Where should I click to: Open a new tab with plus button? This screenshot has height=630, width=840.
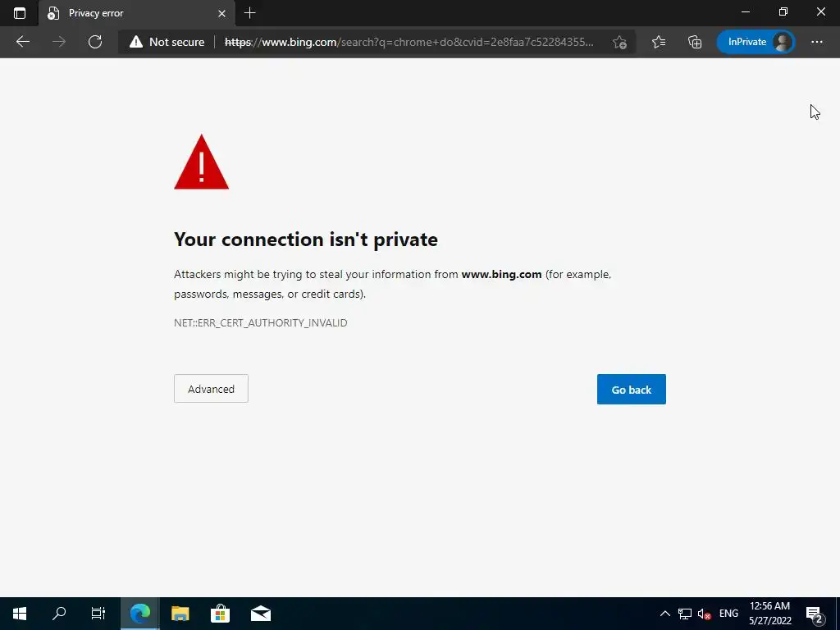pyautogui.click(x=249, y=13)
